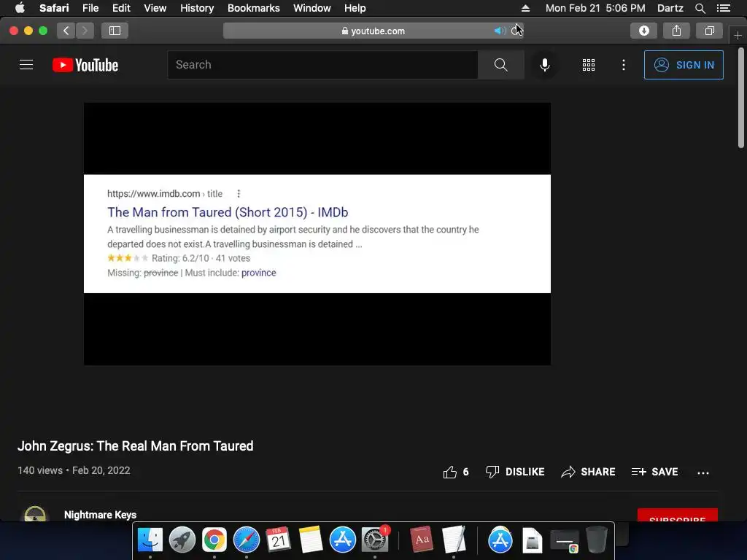This screenshot has width=747, height=560.
Task: Open the File menu
Action: click(x=90, y=8)
